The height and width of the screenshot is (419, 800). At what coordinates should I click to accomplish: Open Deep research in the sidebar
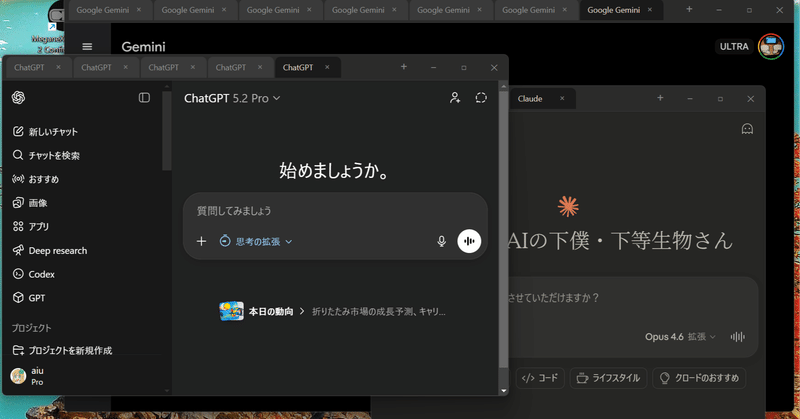pos(49,251)
